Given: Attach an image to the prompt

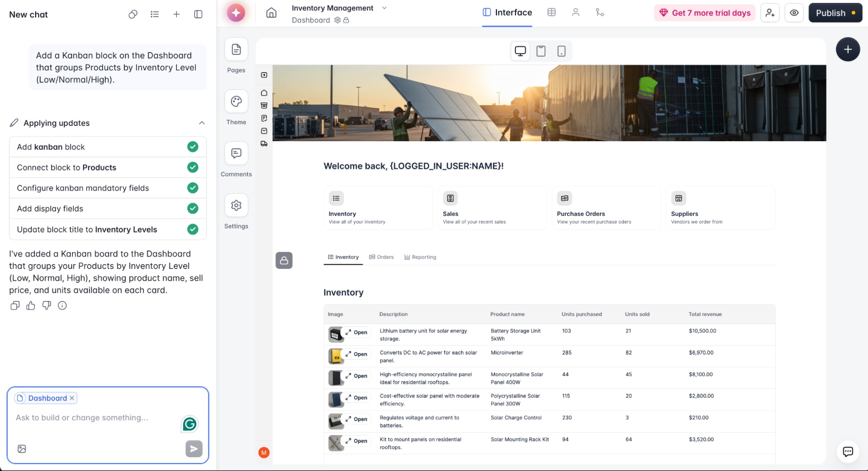Looking at the screenshot, I should [x=22, y=449].
